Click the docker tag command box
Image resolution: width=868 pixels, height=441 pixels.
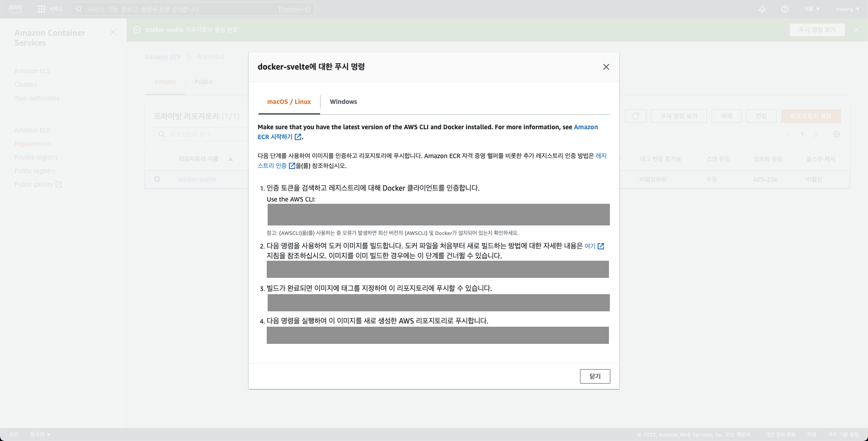click(439, 303)
